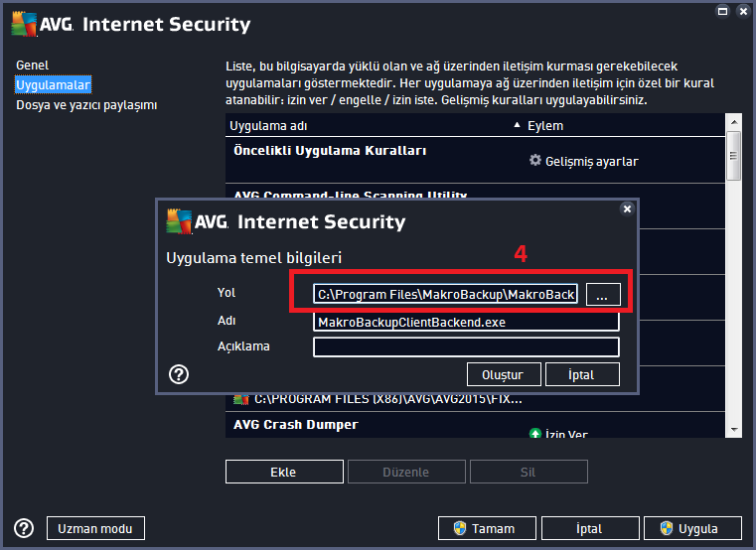Click the help question mark beside Uzman modu
Screen dimensions: 756x550
(x=24, y=528)
